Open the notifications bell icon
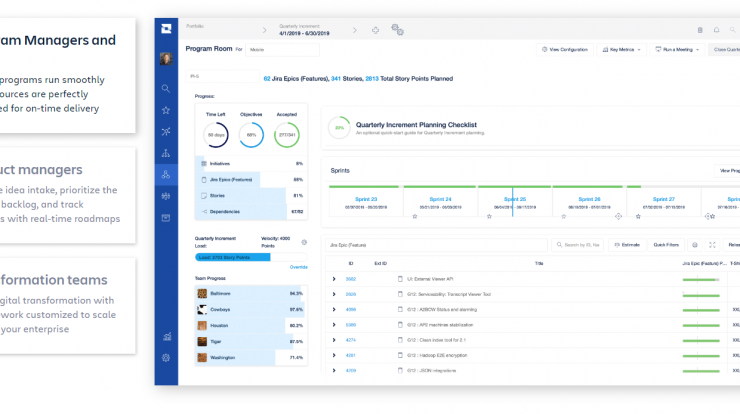 (x=716, y=30)
